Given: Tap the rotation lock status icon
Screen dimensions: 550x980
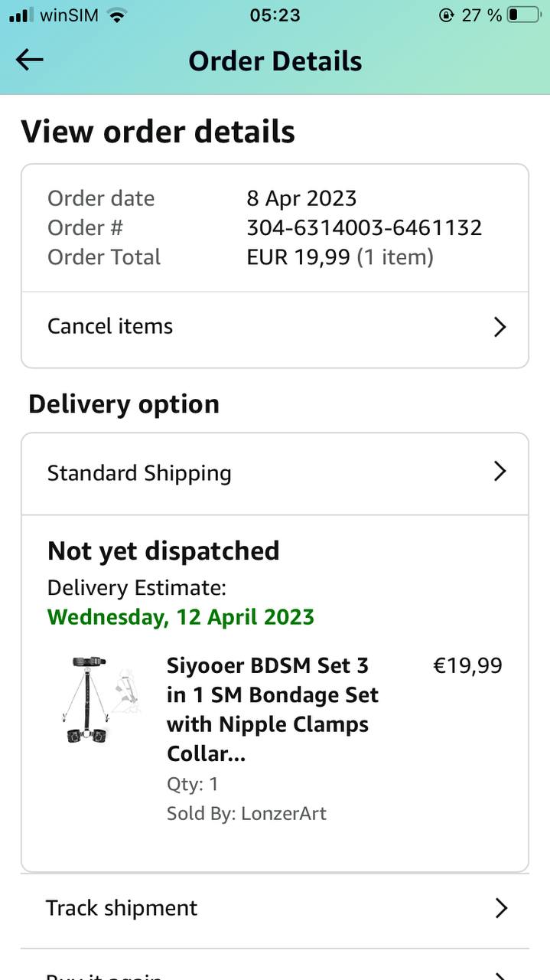Looking at the screenshot, I should pyautogui.click(x=447, y=15).
